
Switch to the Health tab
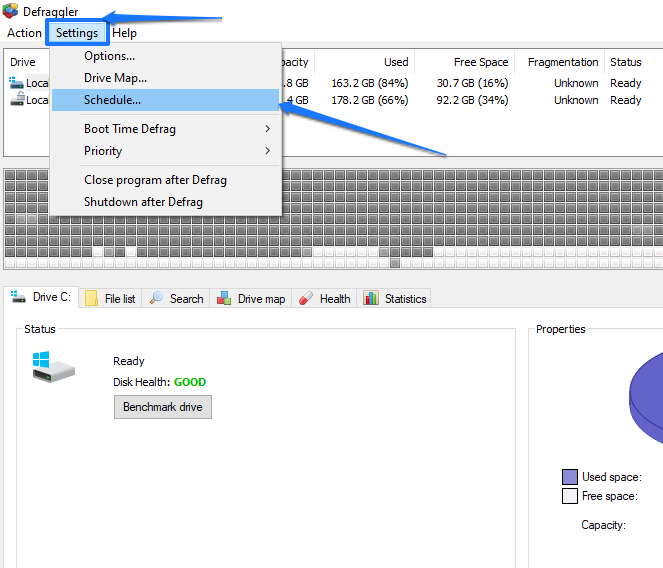point(324,299)
